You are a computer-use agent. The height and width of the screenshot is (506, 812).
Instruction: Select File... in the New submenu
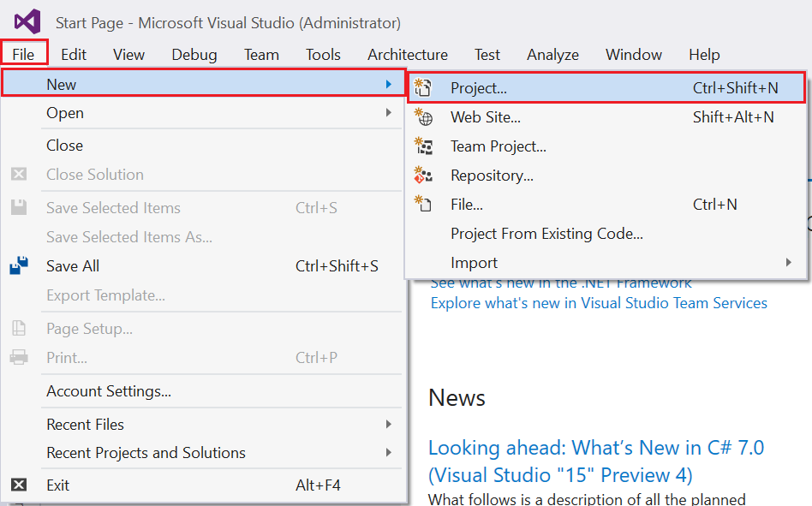click(606, 204)
